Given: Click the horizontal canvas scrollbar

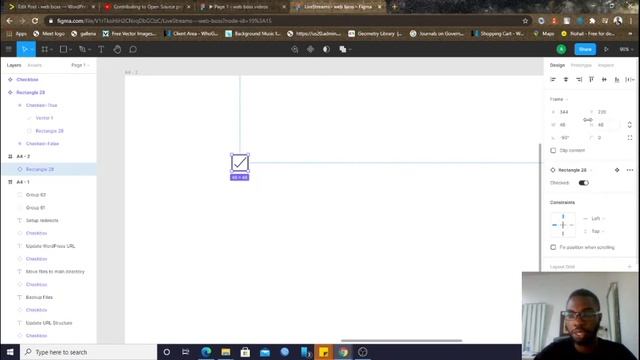Looking at the screenshot, I should click(x=402, y=340).
